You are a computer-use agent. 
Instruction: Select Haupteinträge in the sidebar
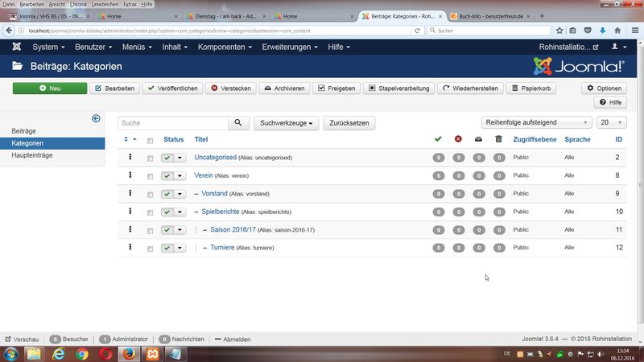(x=32, y=155)
